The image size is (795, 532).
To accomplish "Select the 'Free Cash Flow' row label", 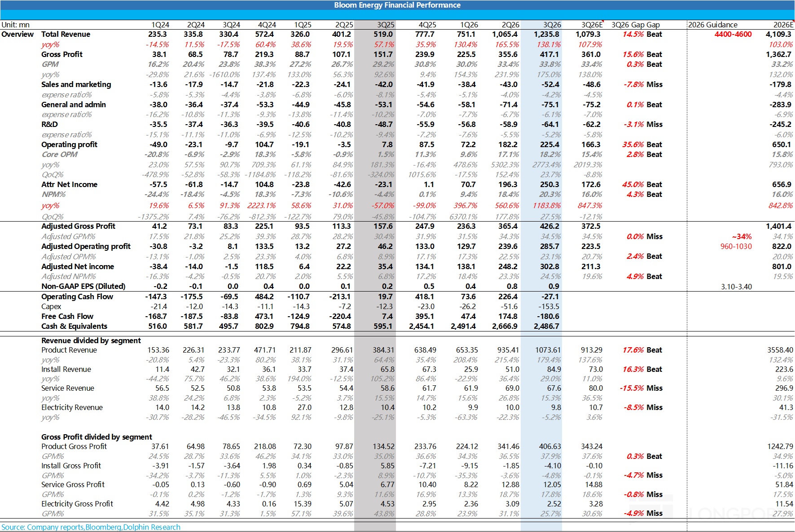I will [67, 316].
